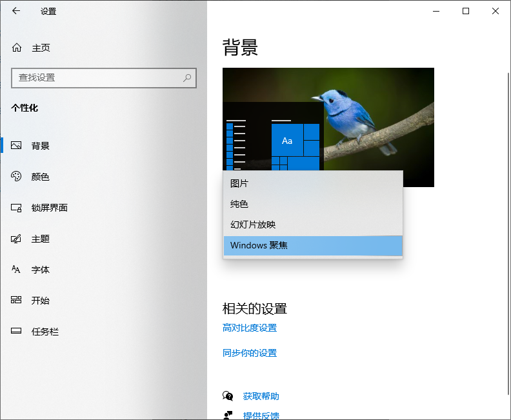Open the 开始 settings page
This screenshot has width=511, height=420.
pos(41,301)
